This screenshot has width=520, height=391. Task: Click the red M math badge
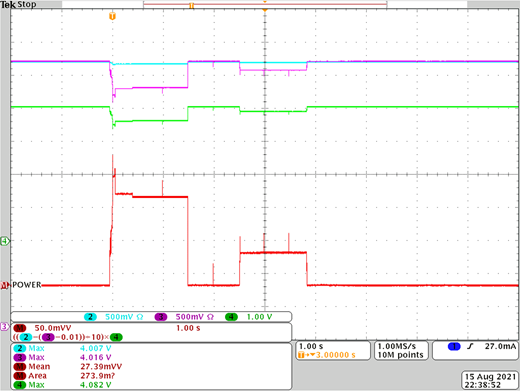(20, 328)
